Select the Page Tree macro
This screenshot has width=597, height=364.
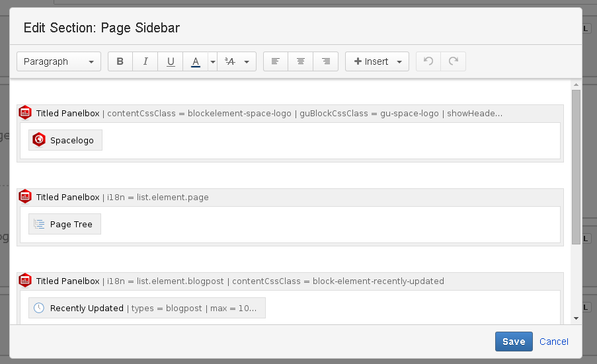[x=65, y=224]
